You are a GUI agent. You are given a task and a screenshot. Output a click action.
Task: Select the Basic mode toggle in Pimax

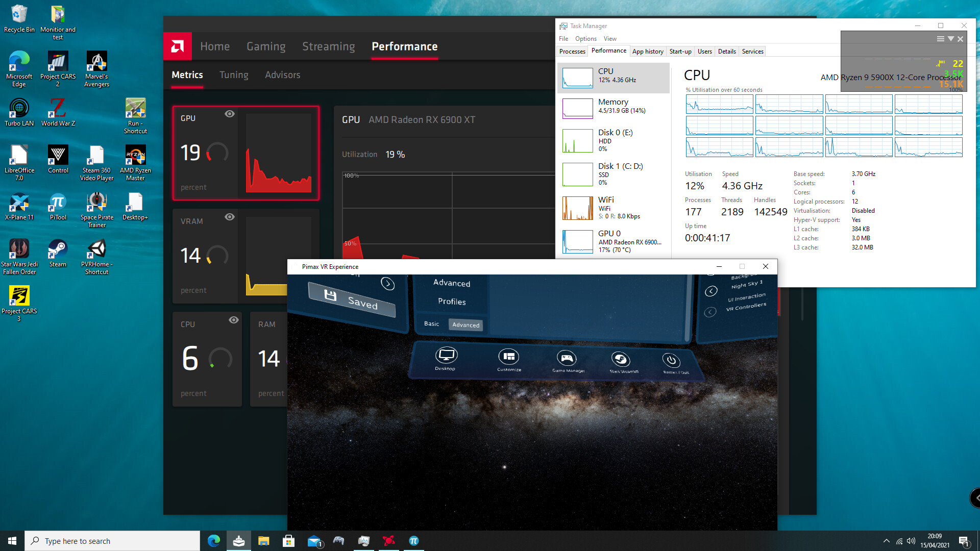click(x=431, y=323)
